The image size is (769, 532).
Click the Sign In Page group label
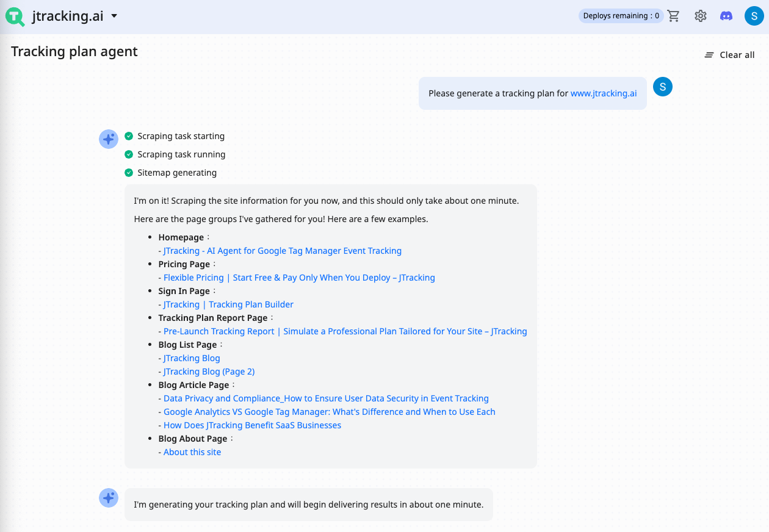(x=184, y=291)
